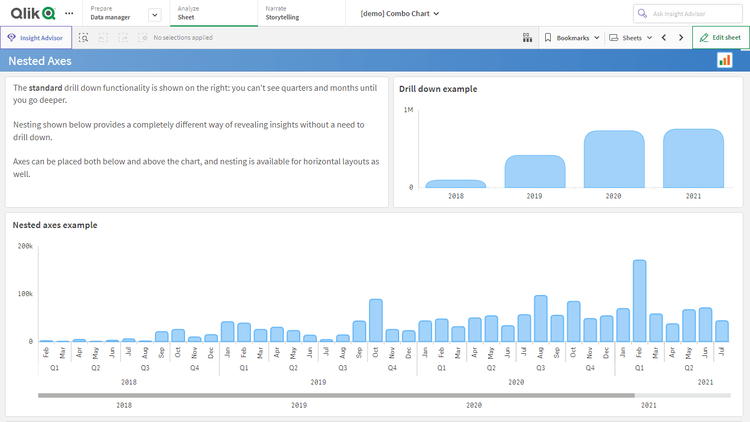This screenshot has height=422, width=750.
Task: Expand the [demo] Combo Chart app menu
Action: click(400, 14)
